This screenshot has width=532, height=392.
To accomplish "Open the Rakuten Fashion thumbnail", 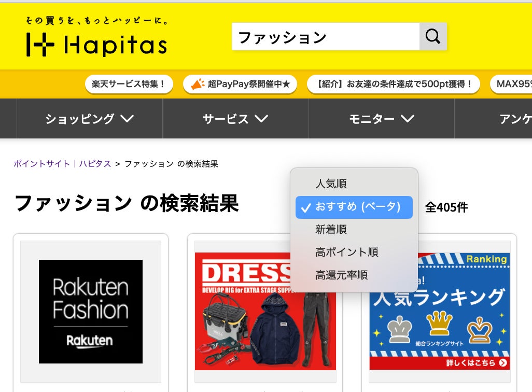I will coord(91,312).
